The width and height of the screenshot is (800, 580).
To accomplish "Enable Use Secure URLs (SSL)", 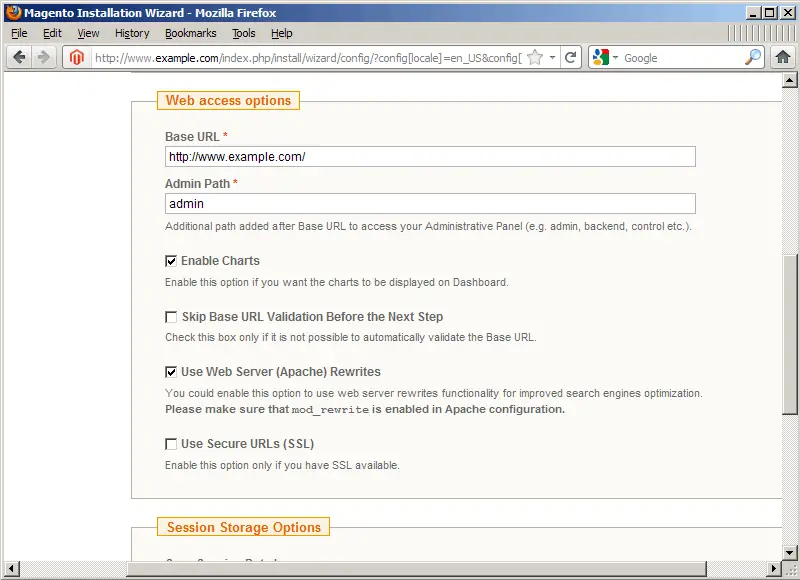I will 171,444.
